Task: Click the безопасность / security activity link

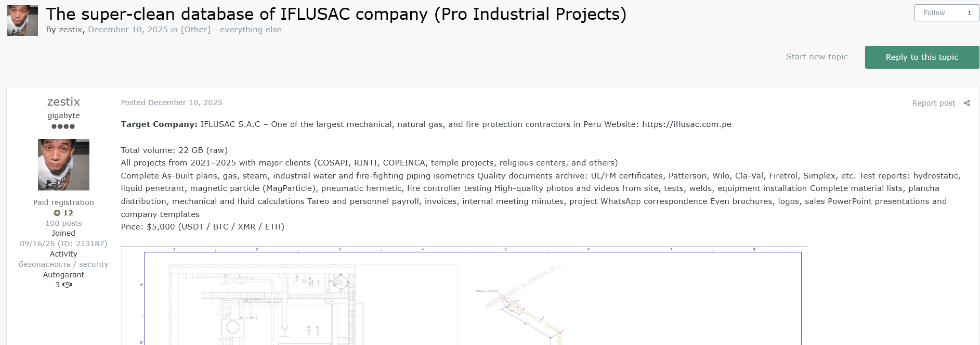Action: (63, 264)
